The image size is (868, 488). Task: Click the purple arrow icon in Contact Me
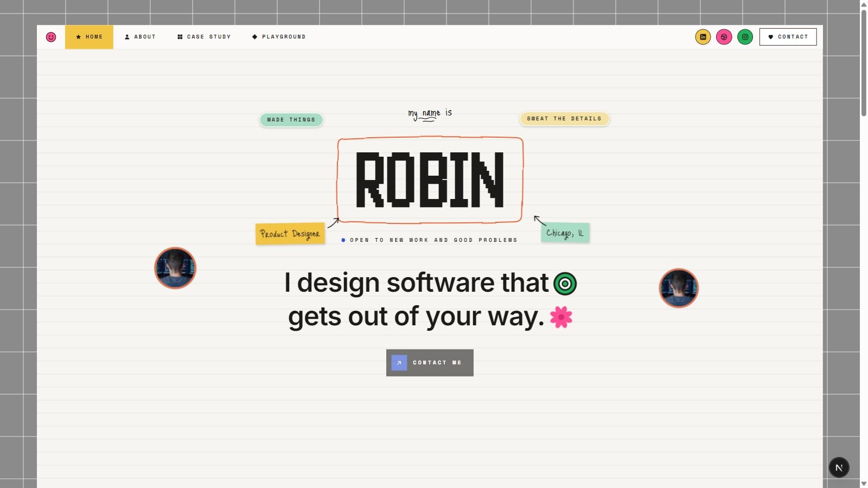399,363
